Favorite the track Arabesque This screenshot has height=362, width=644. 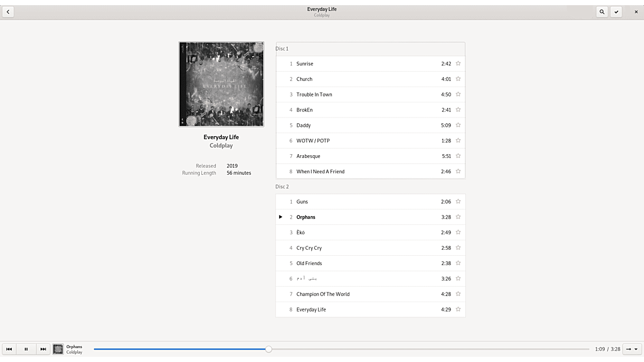[458, 156]
